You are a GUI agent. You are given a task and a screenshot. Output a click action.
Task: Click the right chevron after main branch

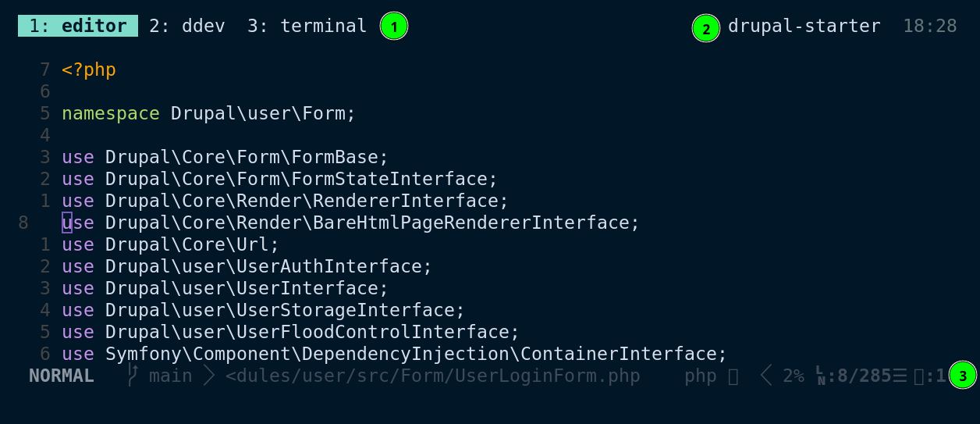click(208, 376)
